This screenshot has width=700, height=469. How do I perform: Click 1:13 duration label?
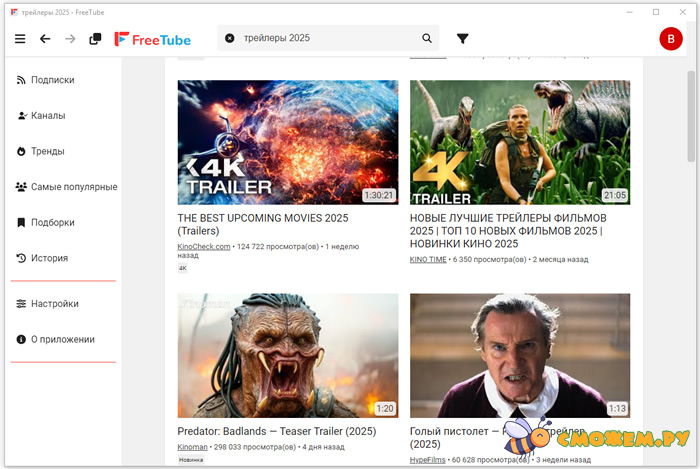tap(617, 408)
